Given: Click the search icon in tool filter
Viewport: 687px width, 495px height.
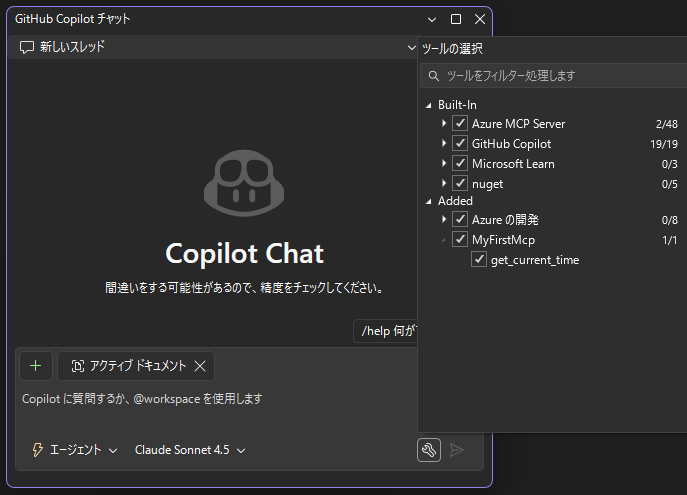Looking at the screenshot, I should pyautogui.click(x=433, y=76).
